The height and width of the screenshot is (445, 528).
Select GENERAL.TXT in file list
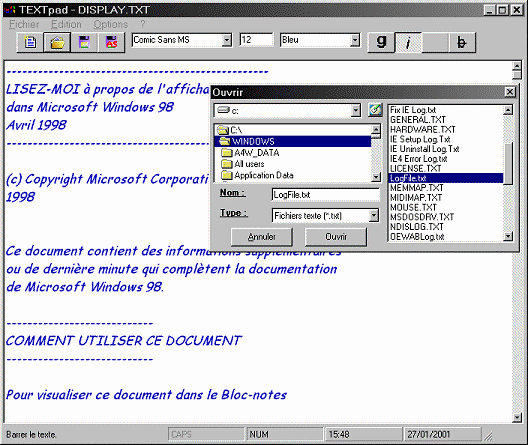[x=446, y=120]
